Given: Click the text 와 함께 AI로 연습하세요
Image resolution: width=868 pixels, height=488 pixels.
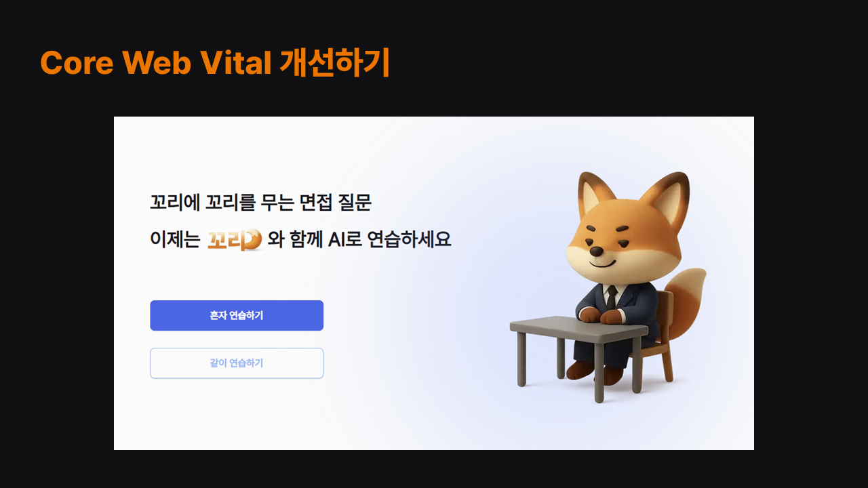Looking at the screenshot, I should (x=359, y=239).
